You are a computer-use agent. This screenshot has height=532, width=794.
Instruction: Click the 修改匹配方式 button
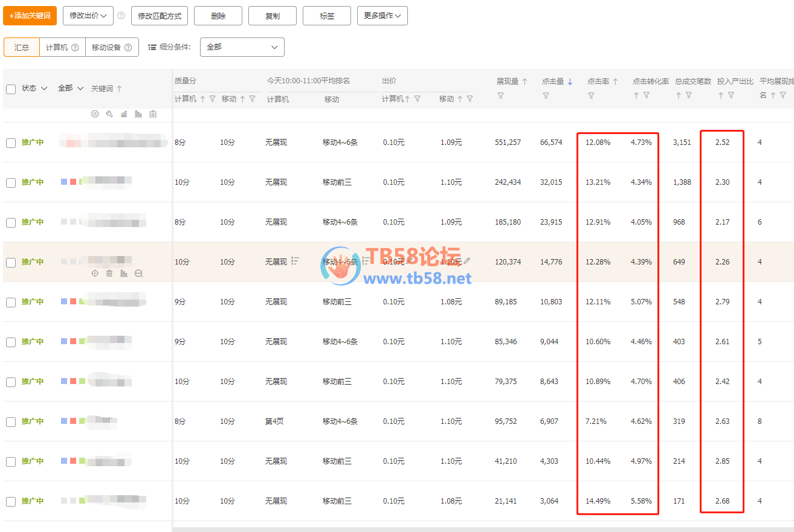tap(160, 16)
